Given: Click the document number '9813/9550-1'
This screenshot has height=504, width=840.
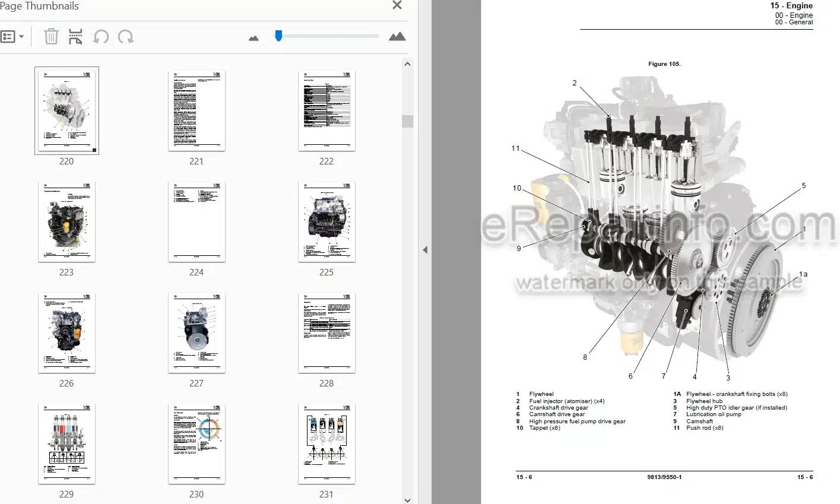Looking at the screenshot, I should [664, 477].
